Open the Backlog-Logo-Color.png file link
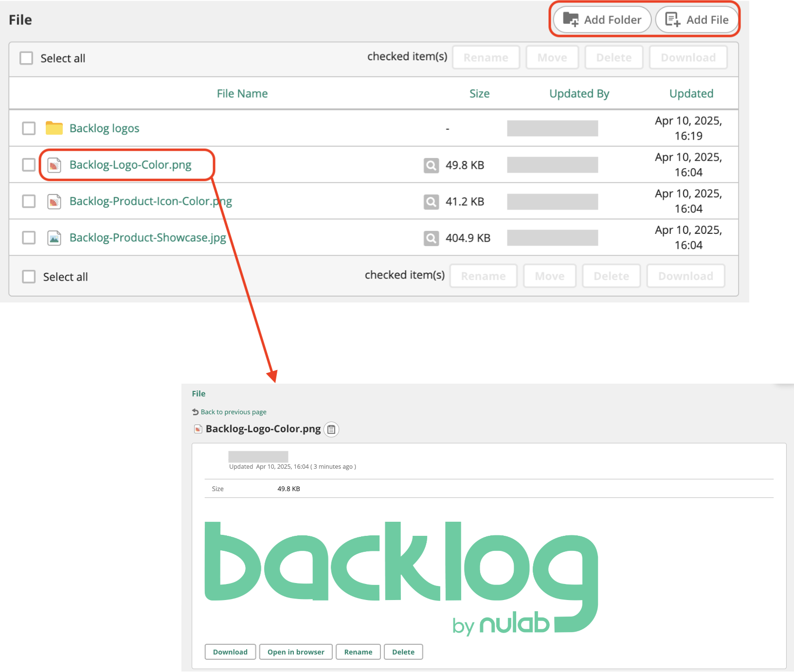Viewport: 794px width, 672px height. coord(130,165)
